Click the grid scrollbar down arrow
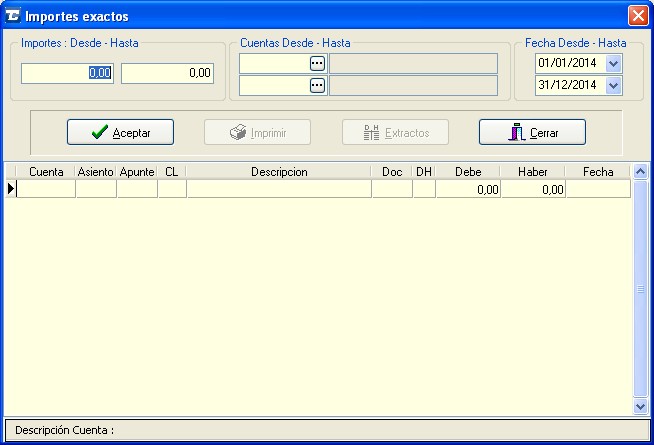The width and height of the screenshot is (654, 445). coord(641,406)
